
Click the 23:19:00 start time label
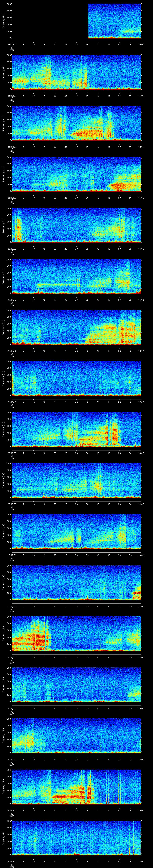point(12,555)
